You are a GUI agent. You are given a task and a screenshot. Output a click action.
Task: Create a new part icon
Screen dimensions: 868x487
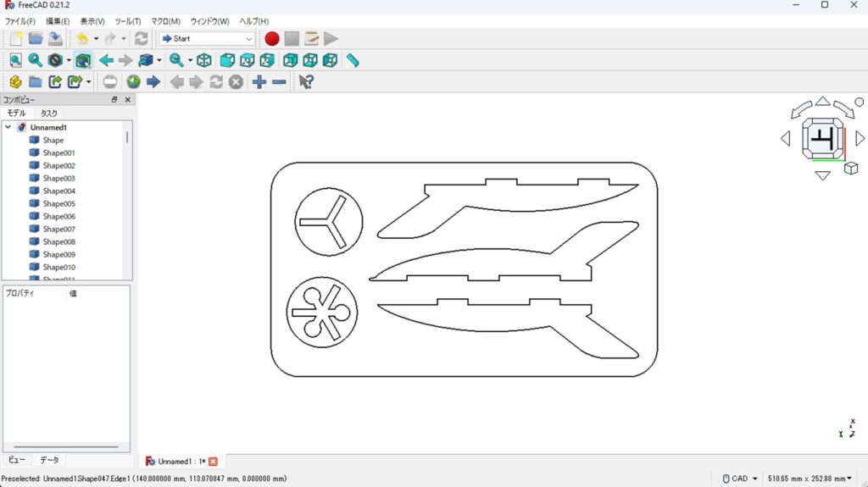tap(15, 82)
